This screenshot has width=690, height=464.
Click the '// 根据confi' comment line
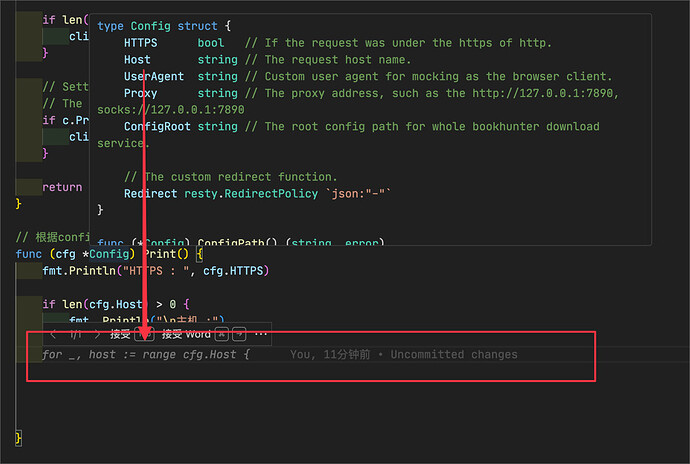[52, 237]
